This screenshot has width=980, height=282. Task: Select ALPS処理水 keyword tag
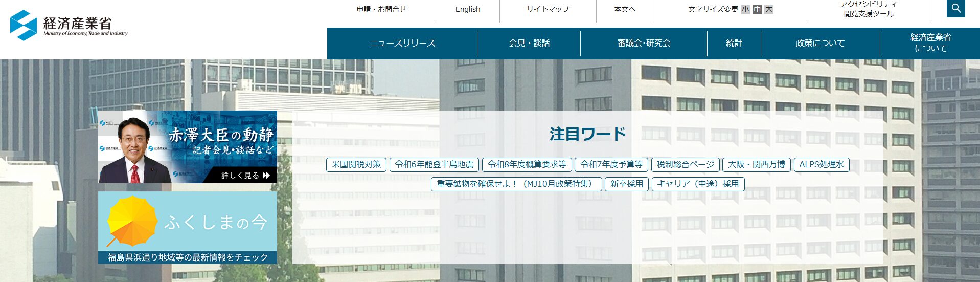tap(822, 164)
